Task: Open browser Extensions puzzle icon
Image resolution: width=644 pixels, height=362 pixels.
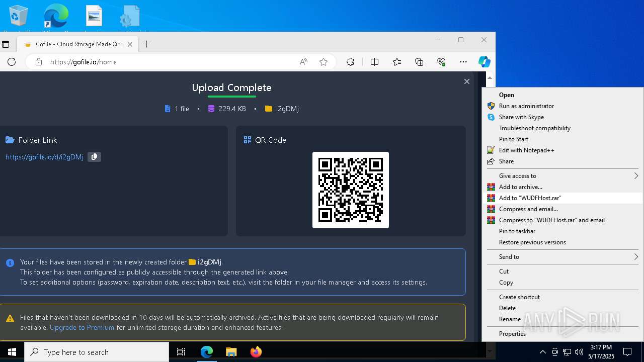Action: pos(350,62)
